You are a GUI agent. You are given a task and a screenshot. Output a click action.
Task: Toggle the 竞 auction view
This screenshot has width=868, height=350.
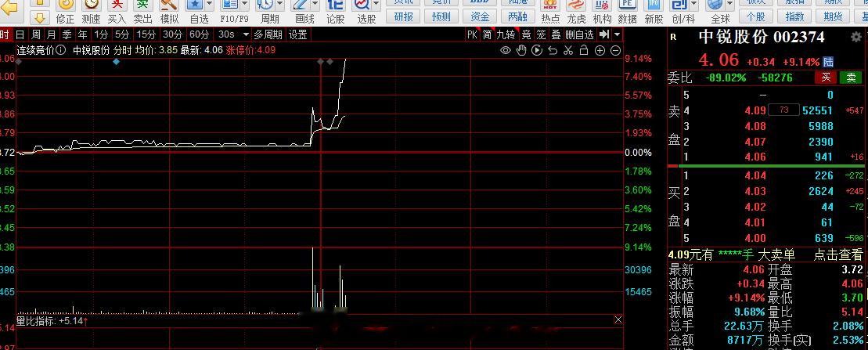pyautogui.click(x=527, y=34)
